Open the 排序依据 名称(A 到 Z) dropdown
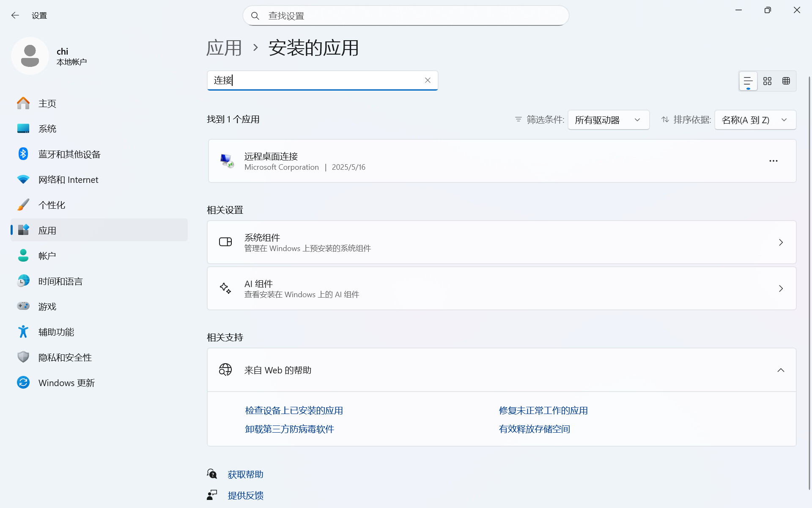The height and width of the screenshot is (508, 812). point(755,120)
